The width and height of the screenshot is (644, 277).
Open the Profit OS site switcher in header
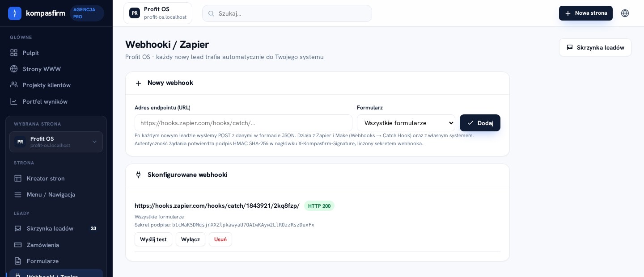pyautogui.click(x=158, y=13)
